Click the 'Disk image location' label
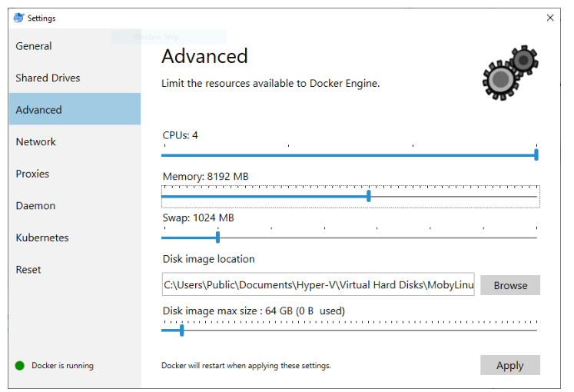The height and width of the screenshot is (392, 574). click(x=209, y=259)
